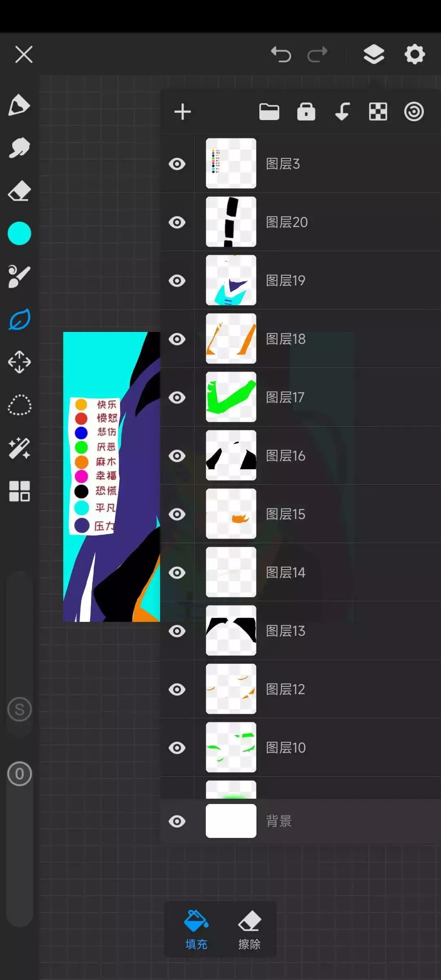Toggle visibility of 图层17
This screenshot has height=980, width=441.
177,398
